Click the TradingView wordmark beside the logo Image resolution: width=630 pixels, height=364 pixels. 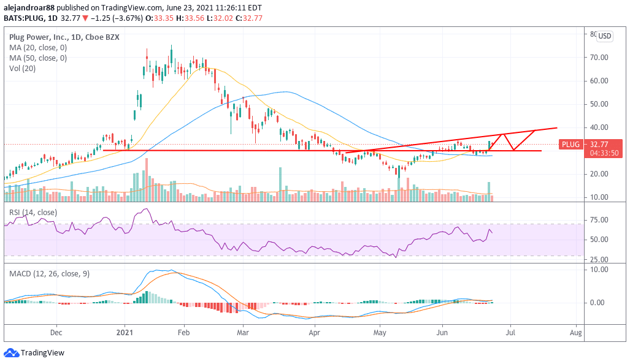pos(42,353)
